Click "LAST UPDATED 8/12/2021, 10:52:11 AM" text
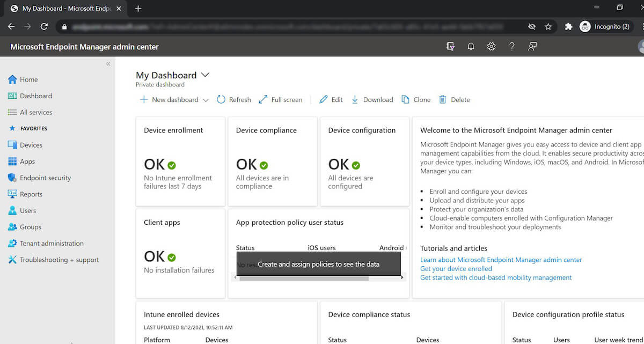The height and width of the screenshot is (344, 644). click(188, 327)
